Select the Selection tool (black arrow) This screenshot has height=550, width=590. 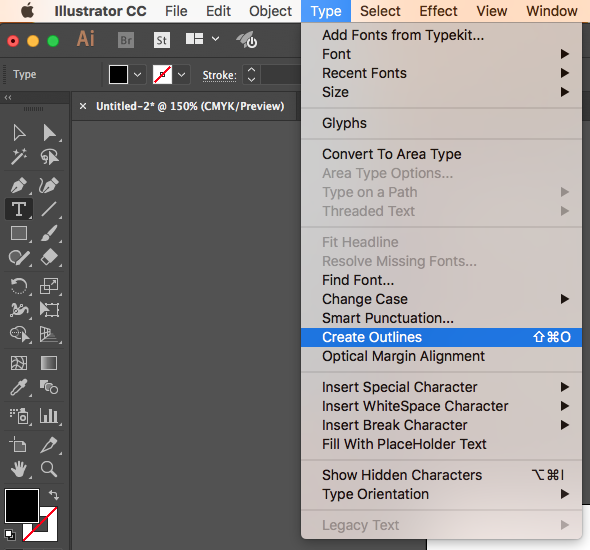[x=19, y=133]
